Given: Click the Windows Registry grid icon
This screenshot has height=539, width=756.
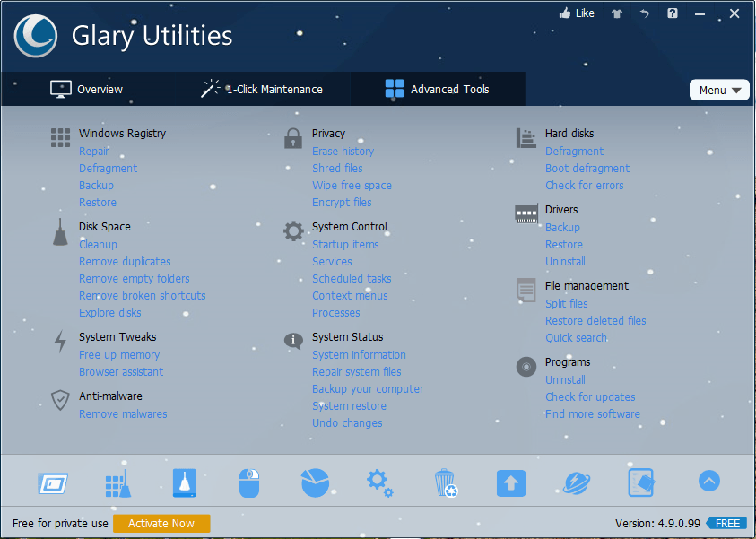Looking at the screenshot, I should click(60, 137).
